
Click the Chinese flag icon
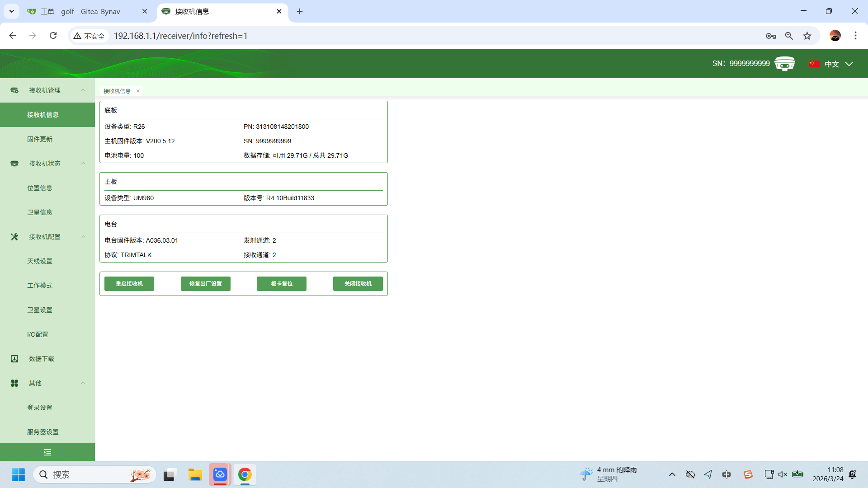[814, 64]
